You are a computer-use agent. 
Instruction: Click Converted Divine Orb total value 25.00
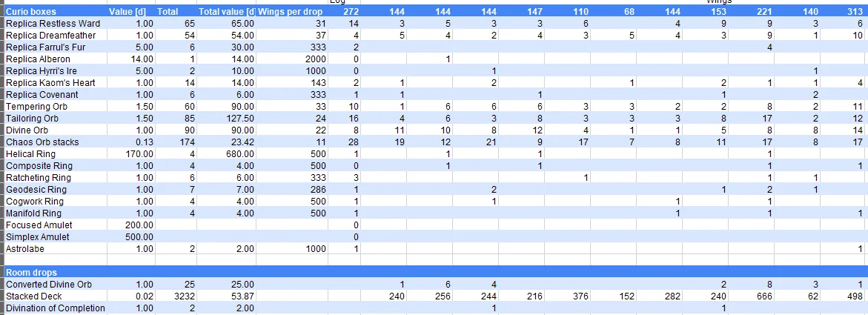click(243, 285)
